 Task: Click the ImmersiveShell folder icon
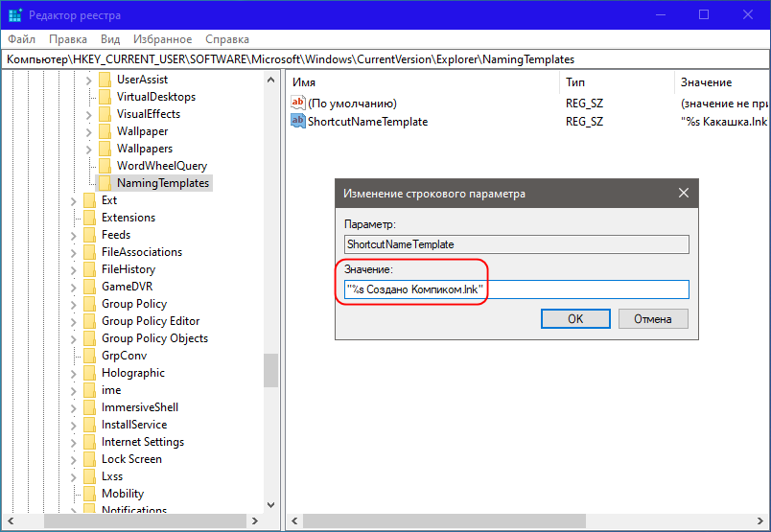tap(89, 407)
